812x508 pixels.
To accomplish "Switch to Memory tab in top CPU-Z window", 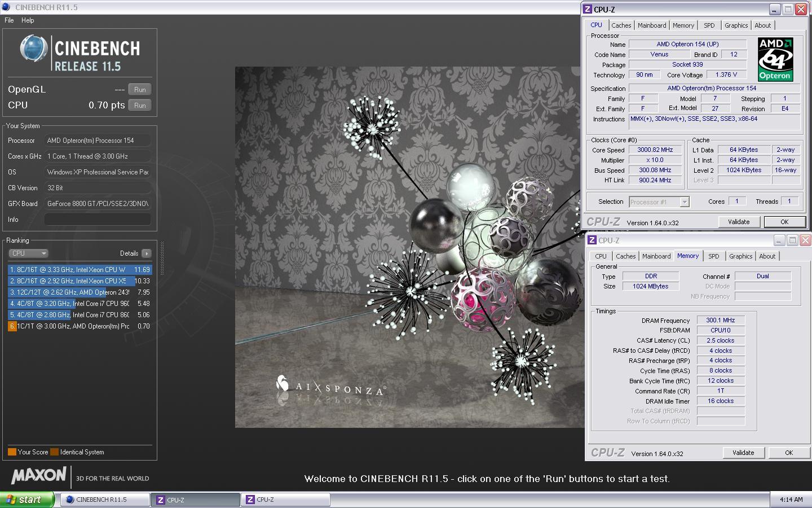I will (683, 25).
